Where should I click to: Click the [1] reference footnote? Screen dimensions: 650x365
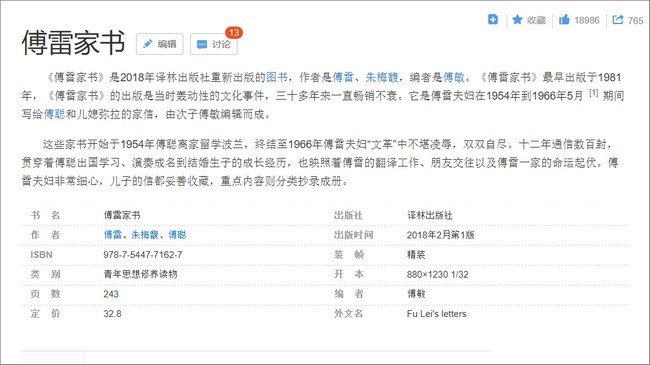coord(594,93)
